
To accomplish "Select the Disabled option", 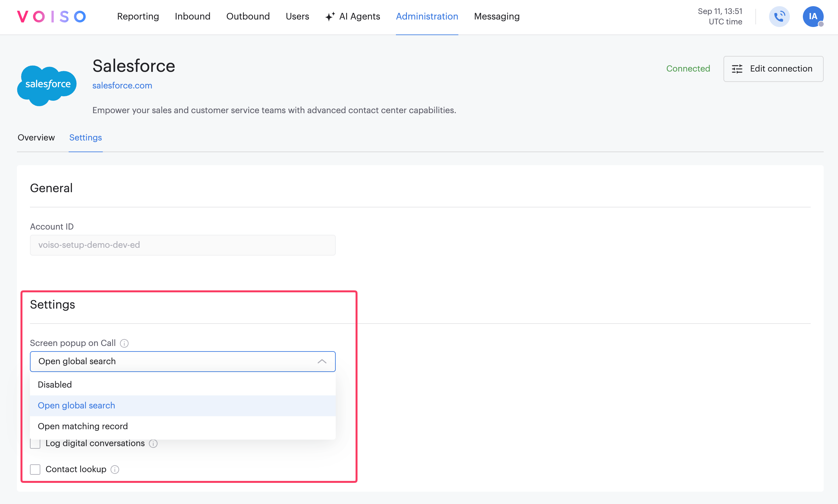I will pos(183,385).
